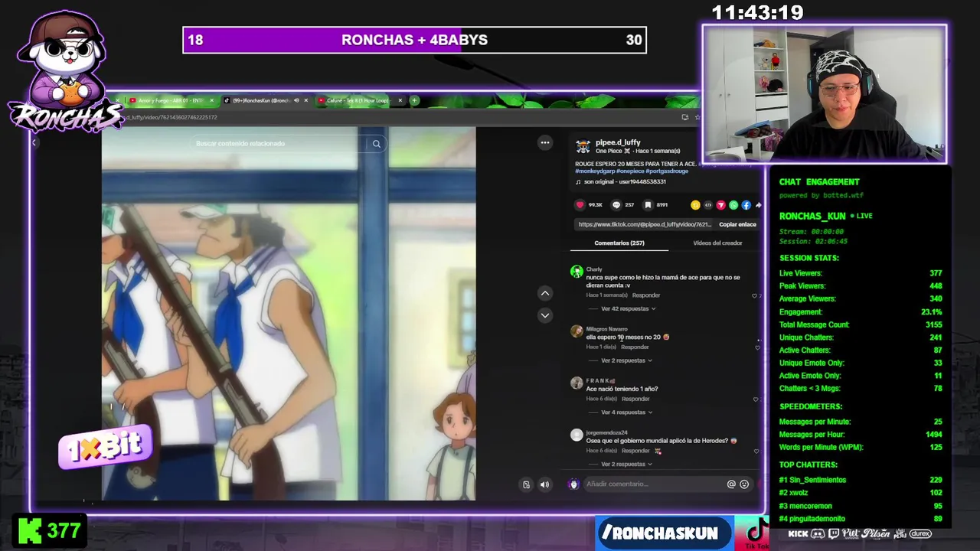980x551 pixels.
Task: Save video with the bookmark icon showing 8191
Action: point(648,205)
